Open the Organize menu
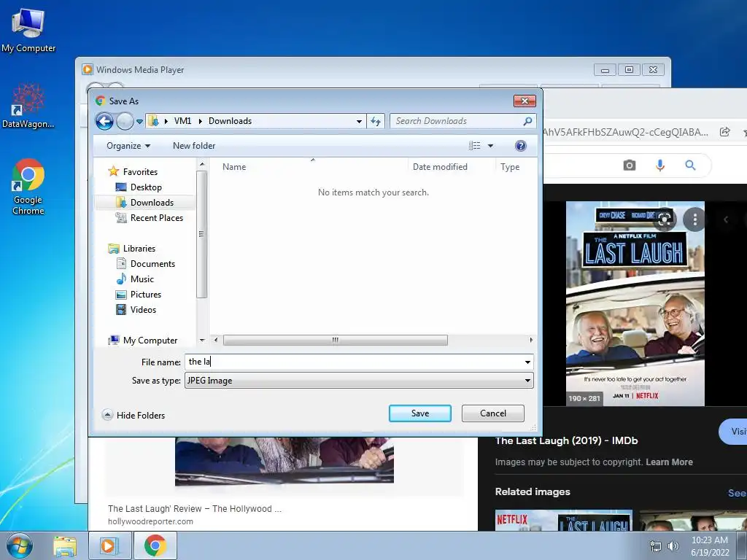 click(128, 146)
